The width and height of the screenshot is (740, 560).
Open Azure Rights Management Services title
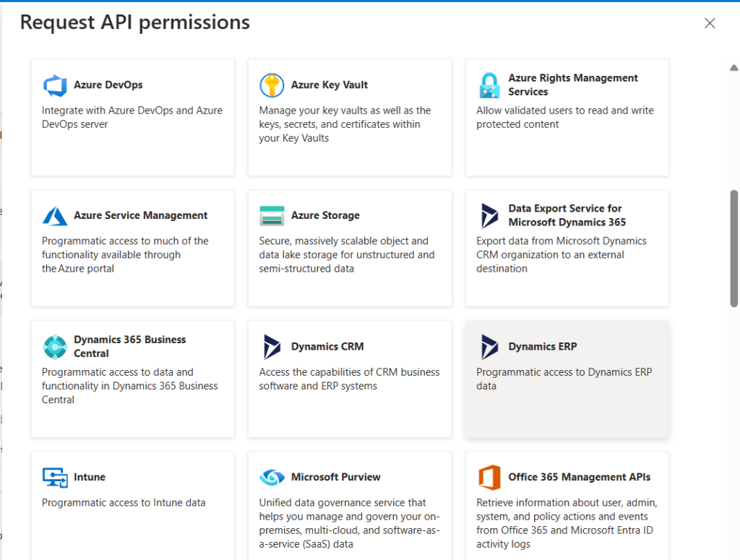573,85
